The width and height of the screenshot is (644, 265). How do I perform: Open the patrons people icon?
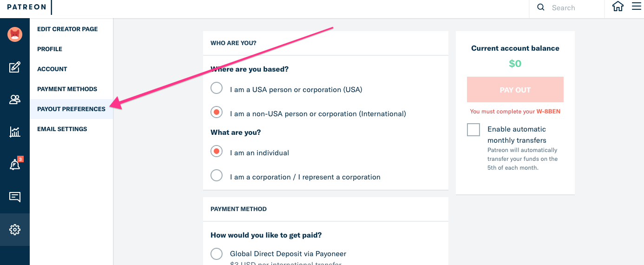click(15, 99)
